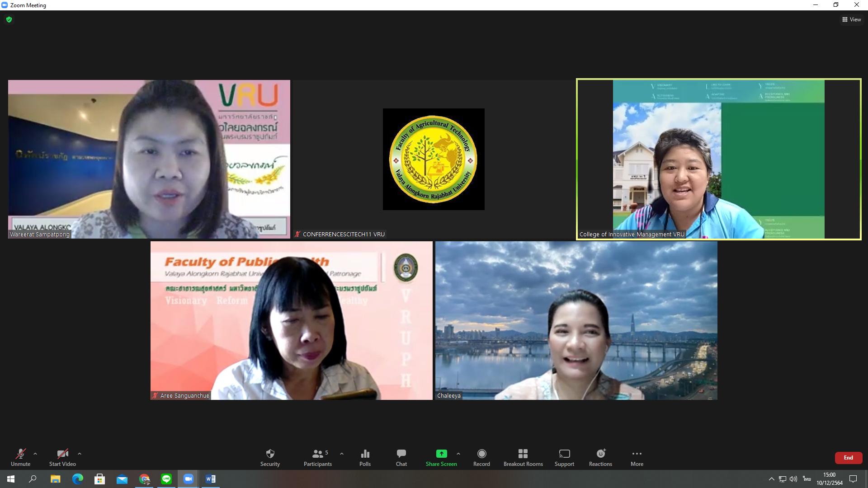Click the green encryption shield icon
The image size is (868, 488).
coord(9,19)
